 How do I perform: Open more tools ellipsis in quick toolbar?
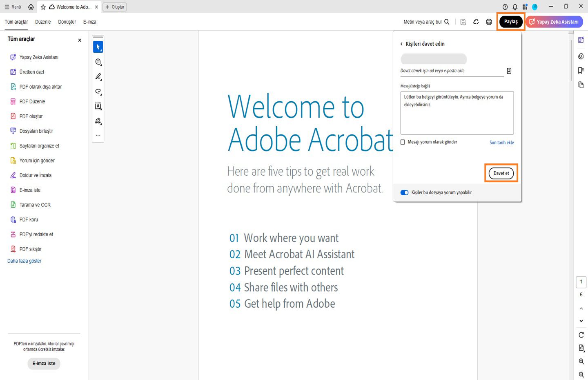(98, 135)
